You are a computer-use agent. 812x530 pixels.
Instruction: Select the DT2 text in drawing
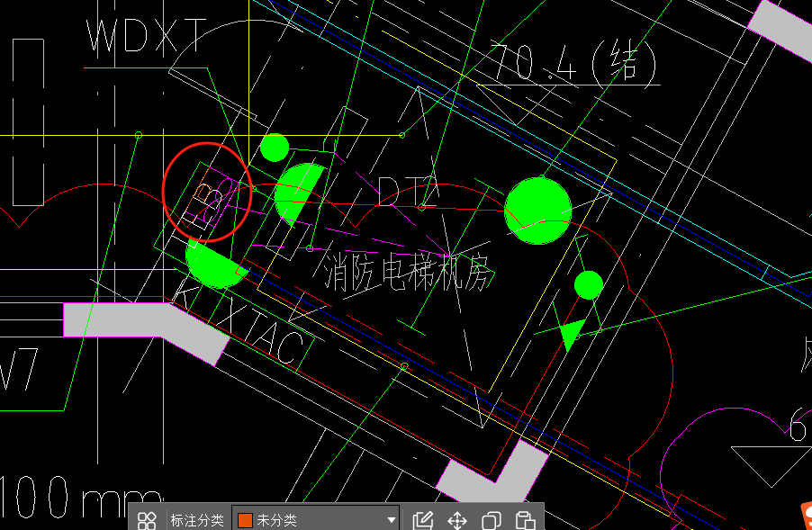[409, 191]
